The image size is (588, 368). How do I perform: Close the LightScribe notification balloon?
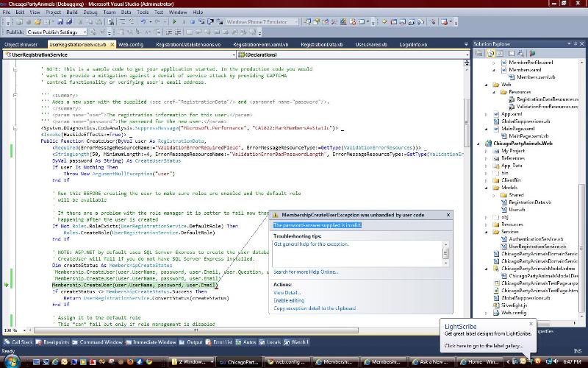tap(531, 324)
